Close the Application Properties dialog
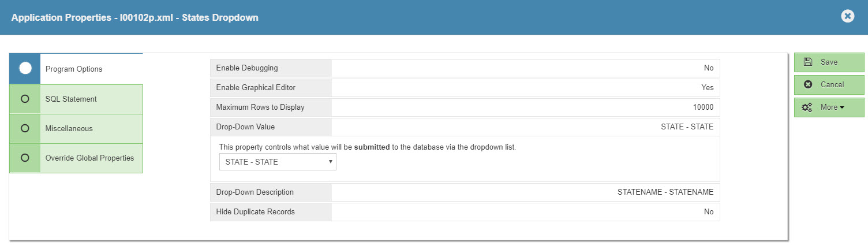The image size is (868, 249). coord(847,16)
